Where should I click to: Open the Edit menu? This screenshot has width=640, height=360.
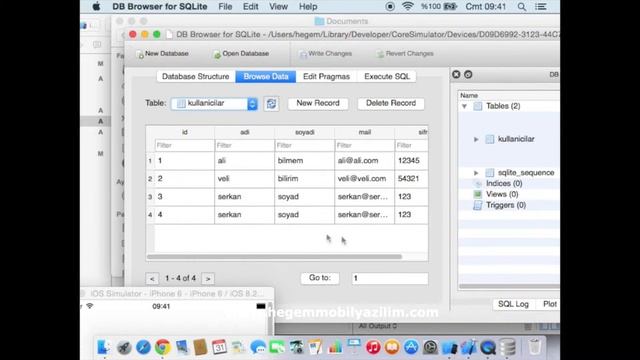click(250, 7)
